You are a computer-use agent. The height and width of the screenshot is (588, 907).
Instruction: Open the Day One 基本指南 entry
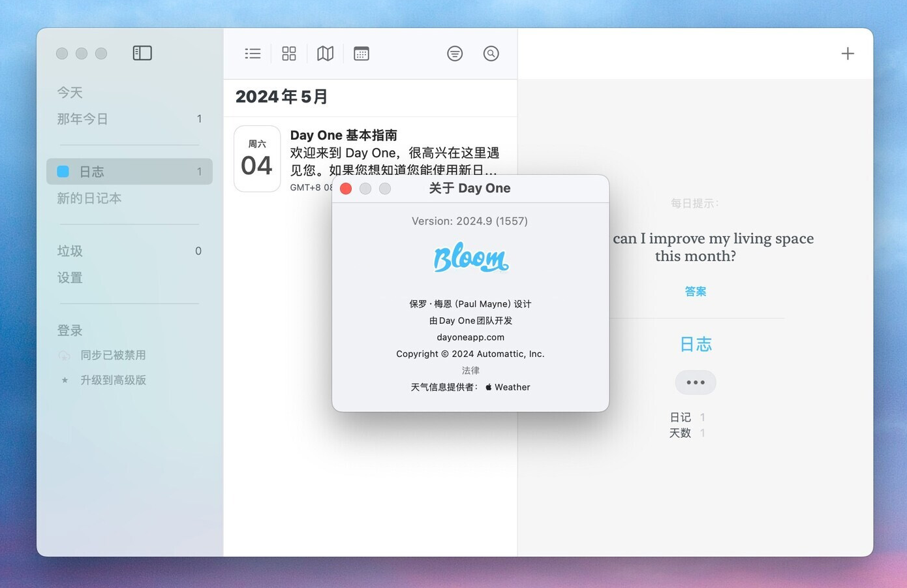tap(370, 159)
